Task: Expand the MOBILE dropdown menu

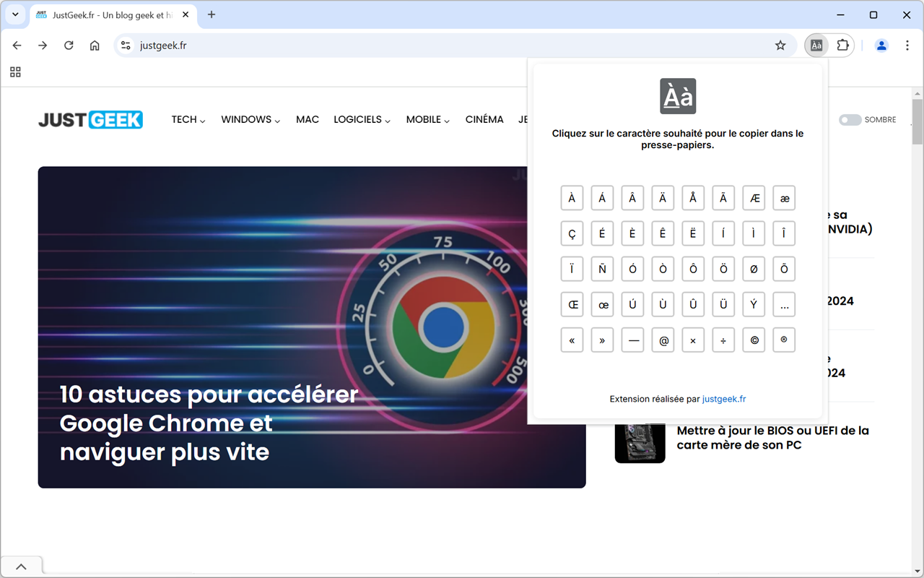Action: [424, 119]
